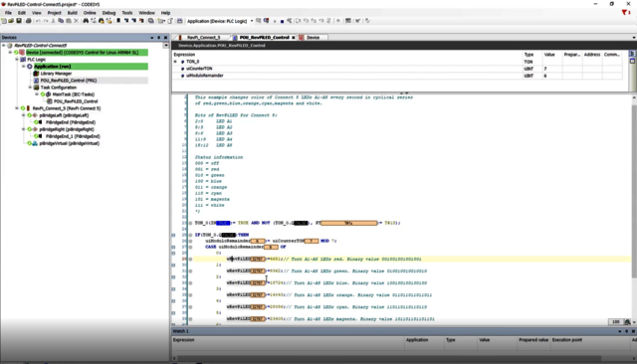Open the Online menu
Image resolution: width=637 pixels, height=364 pixels.
pyautogui.click(x=90, y=13)
